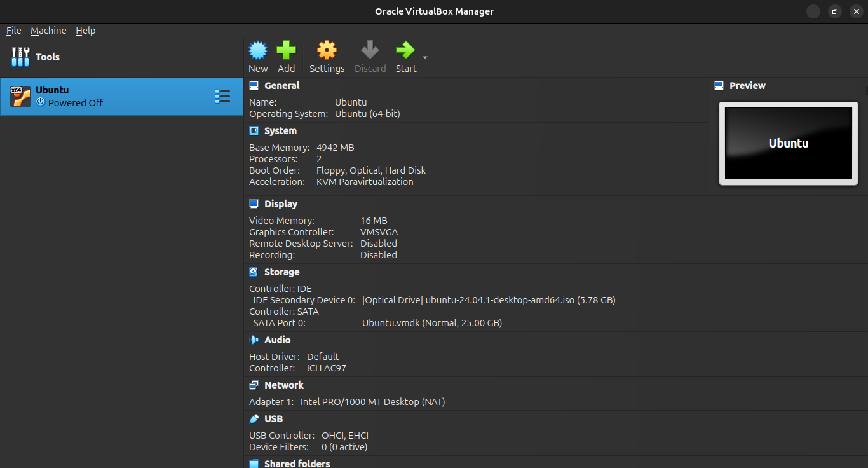868x468 pixels.
Task: Click the Storage section disk icon
Action: tap(254, 272)
